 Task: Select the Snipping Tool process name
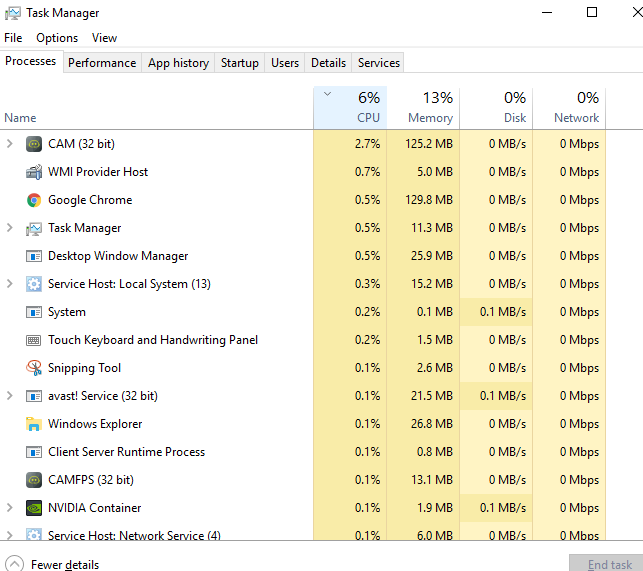click(x=84, y=368)
